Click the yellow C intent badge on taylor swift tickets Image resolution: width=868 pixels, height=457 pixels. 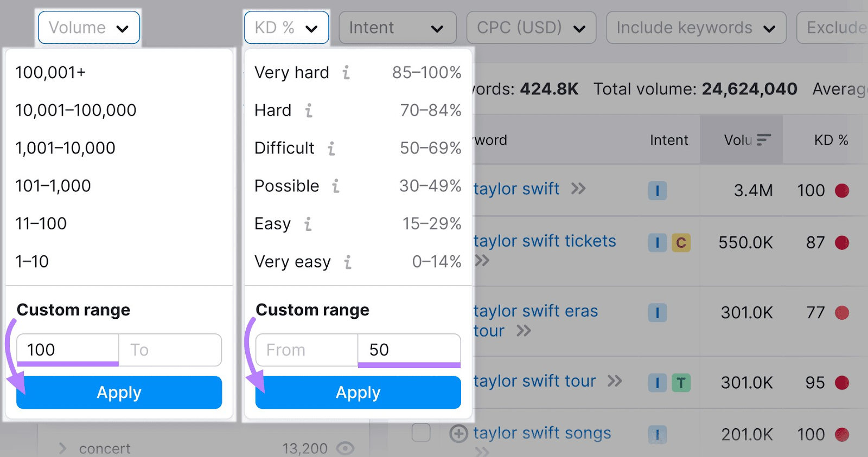pyautogui.click(x=682, y=243)
